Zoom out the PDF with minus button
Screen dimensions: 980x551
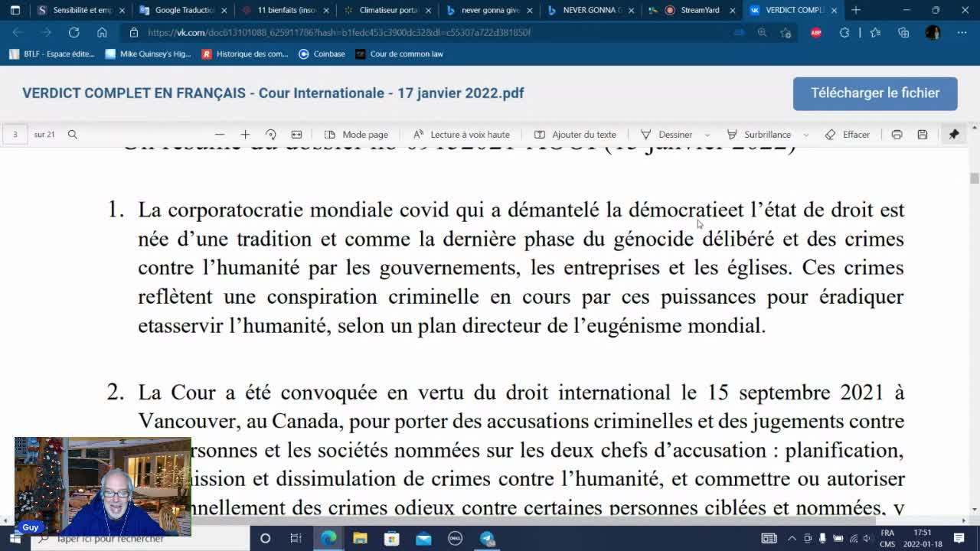220,135
